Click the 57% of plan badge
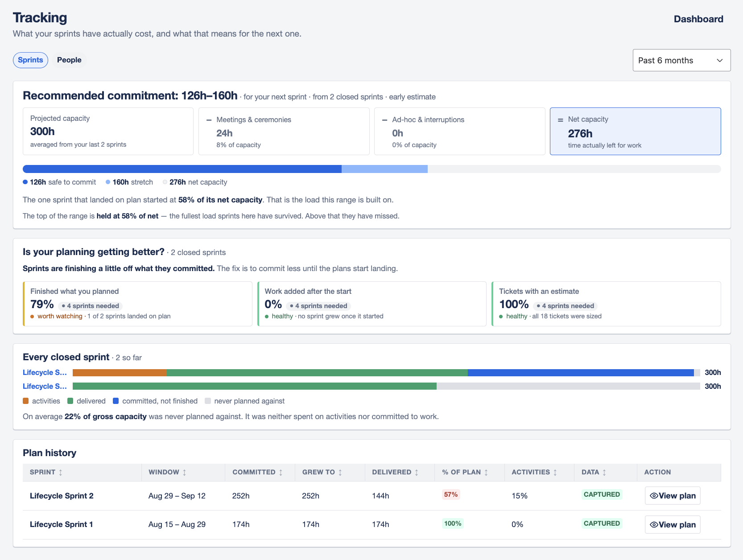 tap(451, 494)
